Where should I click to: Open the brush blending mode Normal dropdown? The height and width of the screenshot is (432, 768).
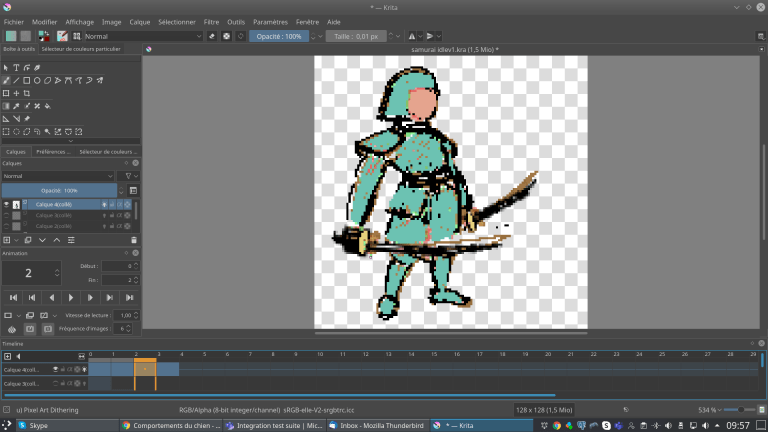(x=143, y=36)
